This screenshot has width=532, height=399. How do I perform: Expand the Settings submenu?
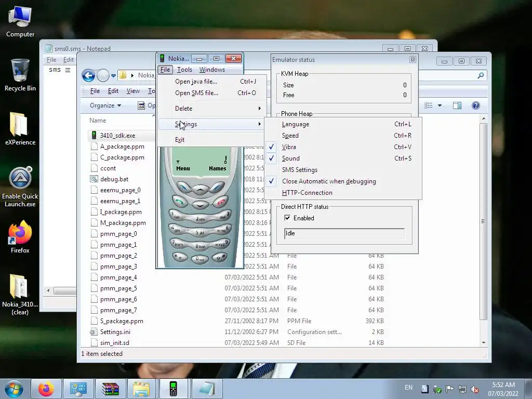tap(211, 124)
